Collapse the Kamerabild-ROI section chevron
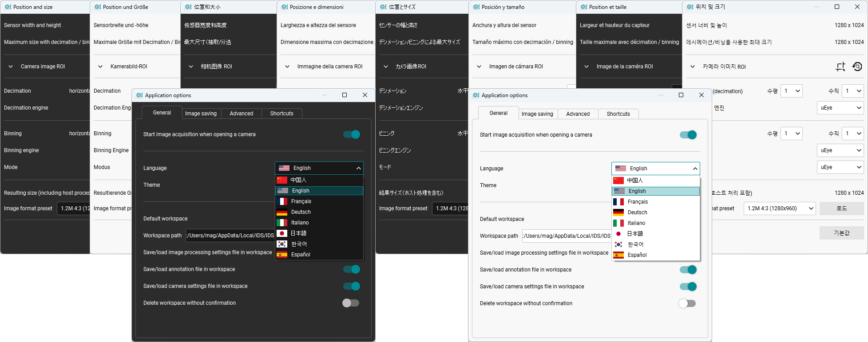The height and width of the screenshot is (342, 868). click(100, 67)
